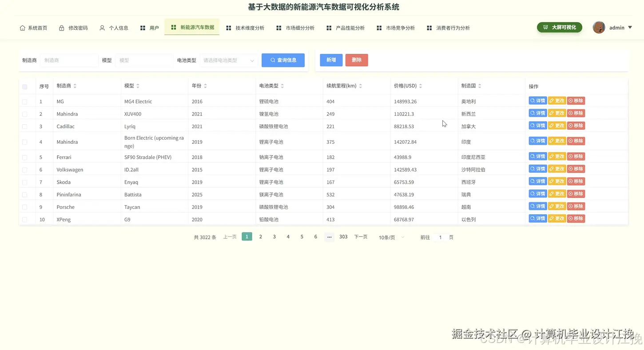The height and width of the screenshot is (350, 644).
Task: Click the home icon beside 系统首页
Action: pos(22,28)
